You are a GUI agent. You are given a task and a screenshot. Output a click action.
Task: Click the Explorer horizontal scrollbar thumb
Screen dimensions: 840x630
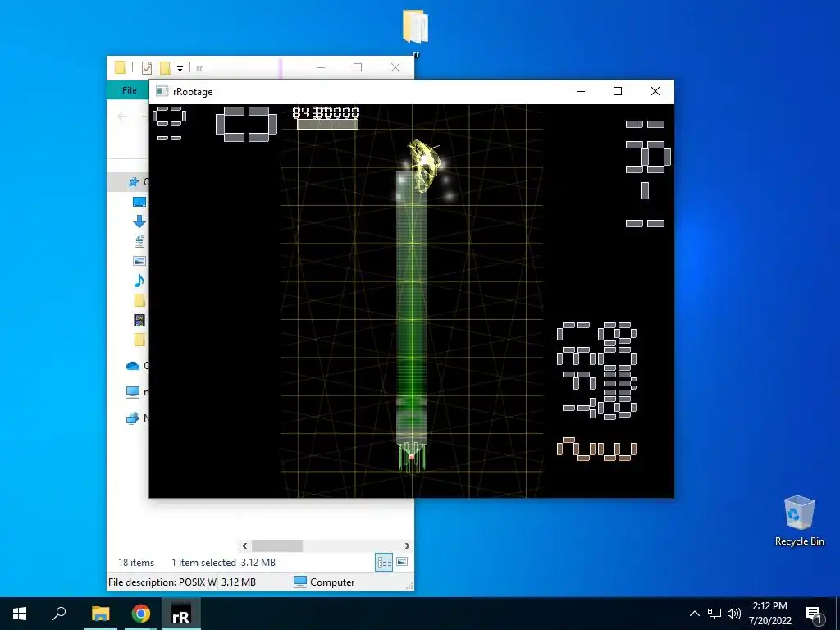(x=277, y=546)
